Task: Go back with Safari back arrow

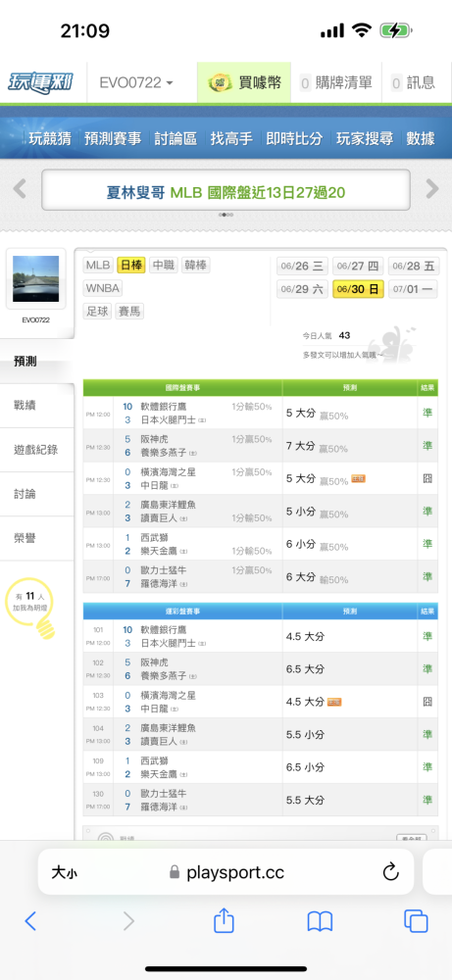Action: (30, 921)
